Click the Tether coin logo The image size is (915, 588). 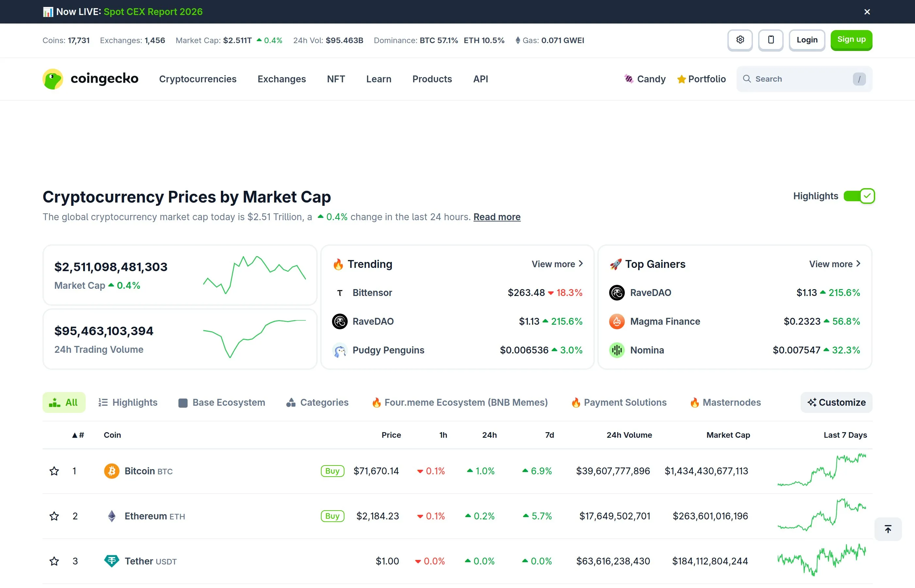click(x=111, y=561)
